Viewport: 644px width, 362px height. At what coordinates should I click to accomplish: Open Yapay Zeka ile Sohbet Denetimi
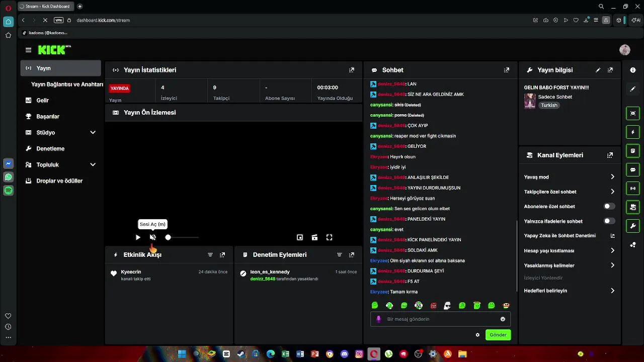pyautogui.click(x=570, y=236)
